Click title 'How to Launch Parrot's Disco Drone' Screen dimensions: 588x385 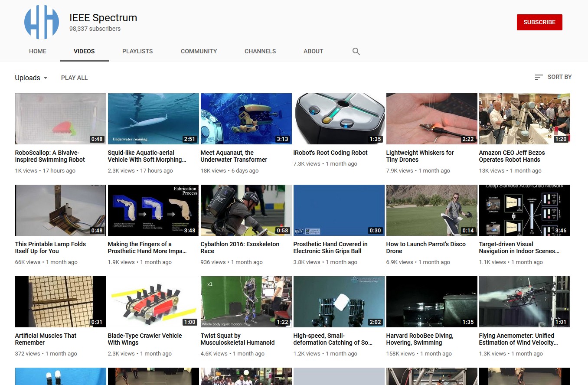coord(426,248)
